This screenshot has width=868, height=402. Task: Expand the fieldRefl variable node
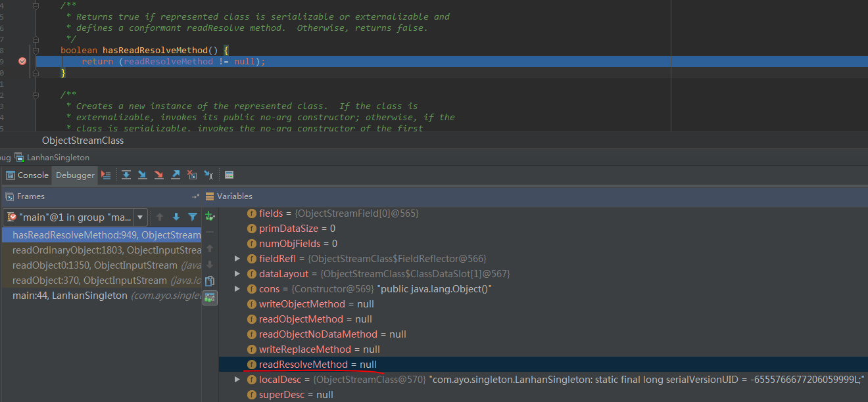[237, 259]
